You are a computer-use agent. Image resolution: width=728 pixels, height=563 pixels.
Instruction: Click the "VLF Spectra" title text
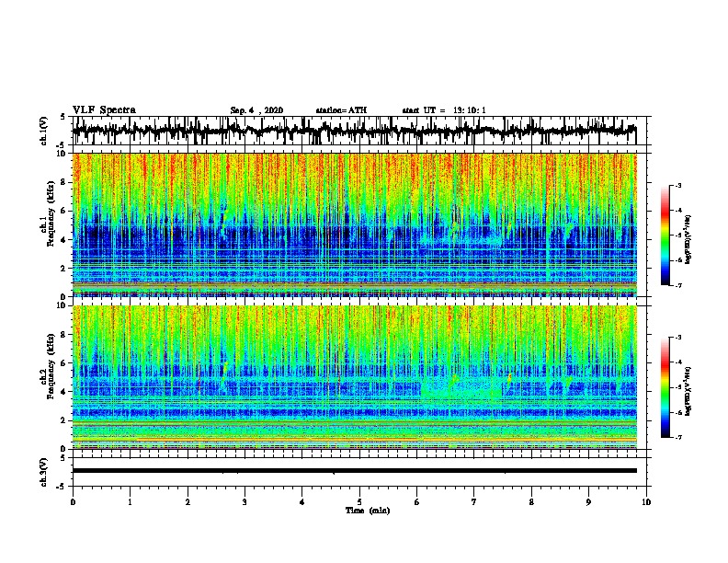tap(104, 110)
